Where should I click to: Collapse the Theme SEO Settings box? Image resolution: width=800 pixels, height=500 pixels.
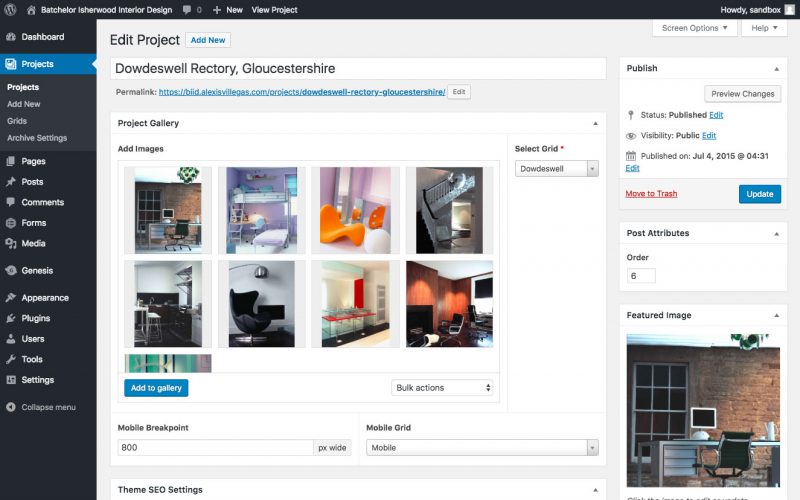(x=595, y=490)
